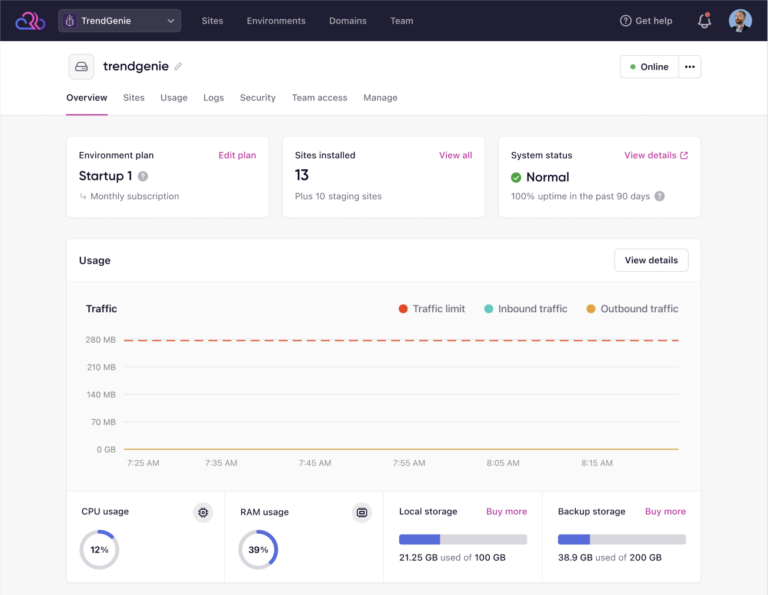Switch to the Security tab
Screen dimensions: 768x595
pos(258,97)
